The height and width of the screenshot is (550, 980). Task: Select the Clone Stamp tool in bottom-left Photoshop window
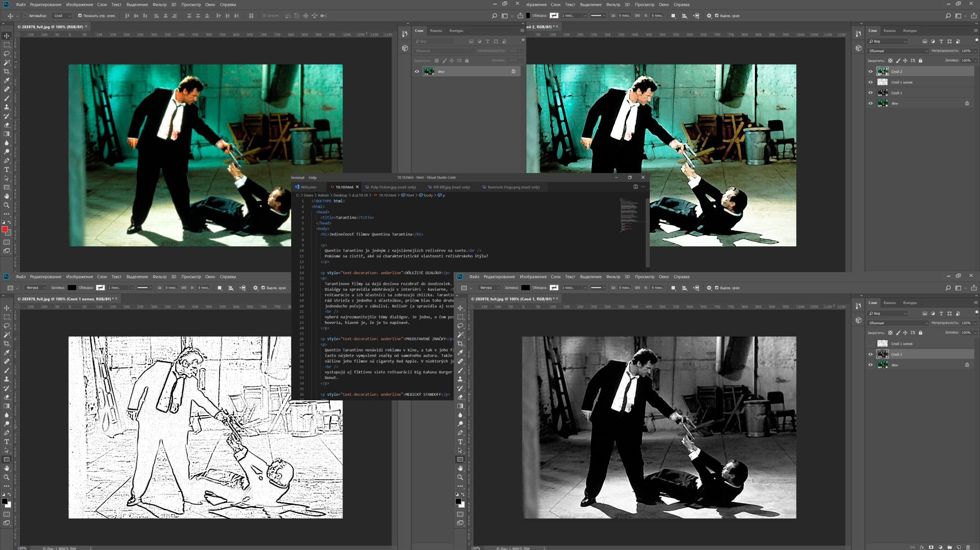coord(7,379)
